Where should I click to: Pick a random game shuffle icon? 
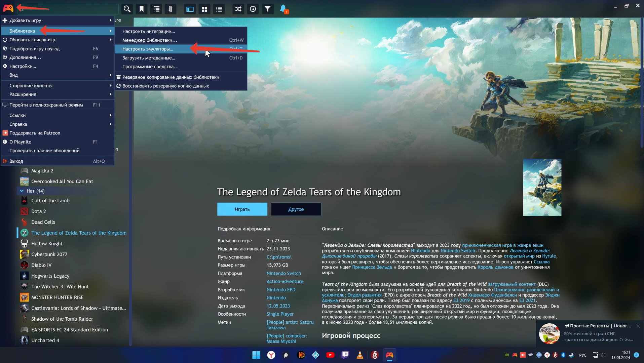point(238,9)
